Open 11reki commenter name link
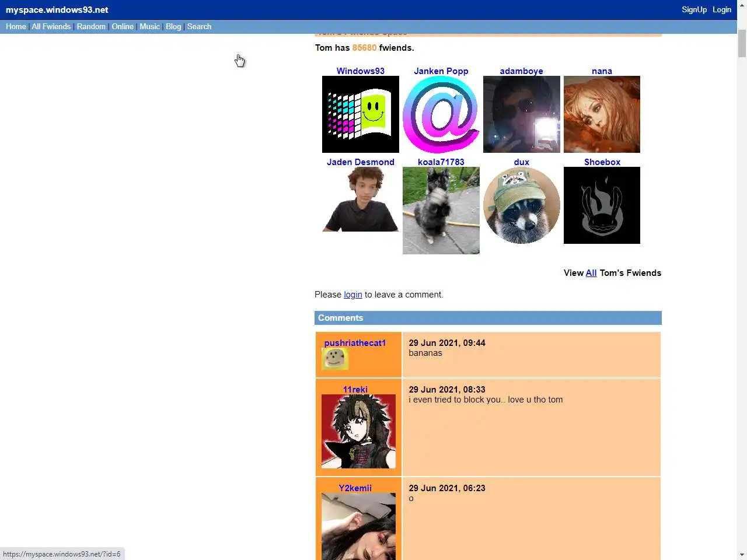The image size is (747, 560). point(355,390)
